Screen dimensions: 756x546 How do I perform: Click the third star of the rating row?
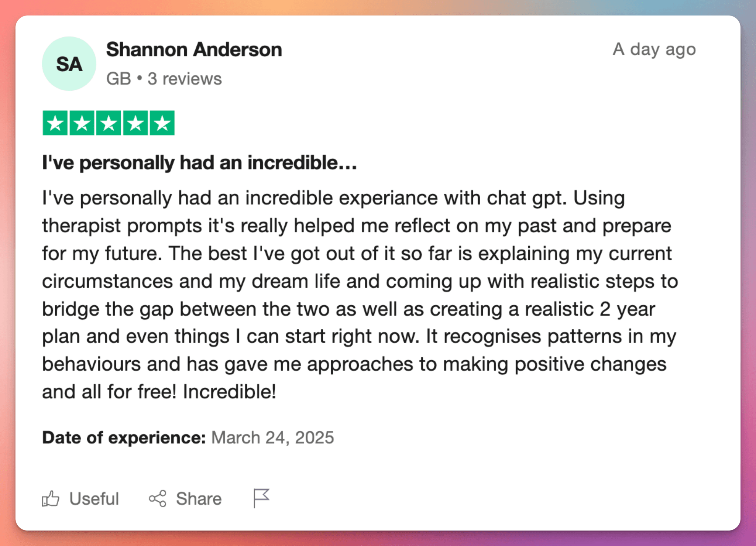[x=108, y=123]
